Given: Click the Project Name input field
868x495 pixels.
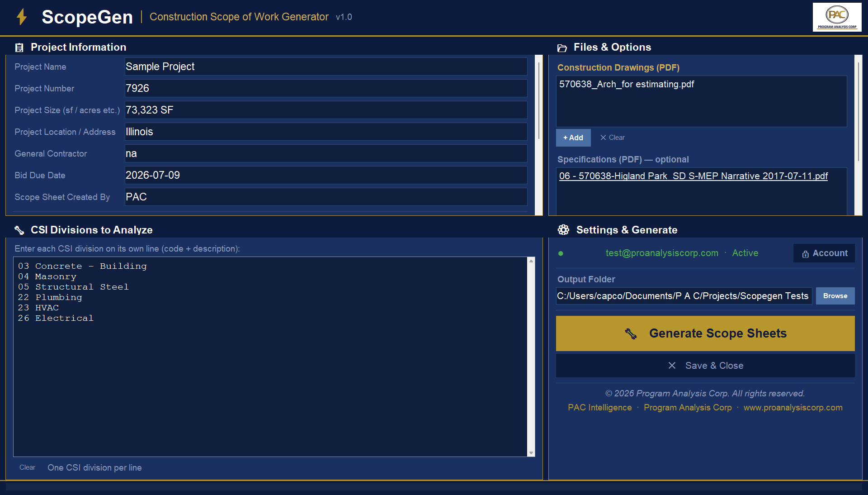Looking at the screenshot, I should point(325,67).
